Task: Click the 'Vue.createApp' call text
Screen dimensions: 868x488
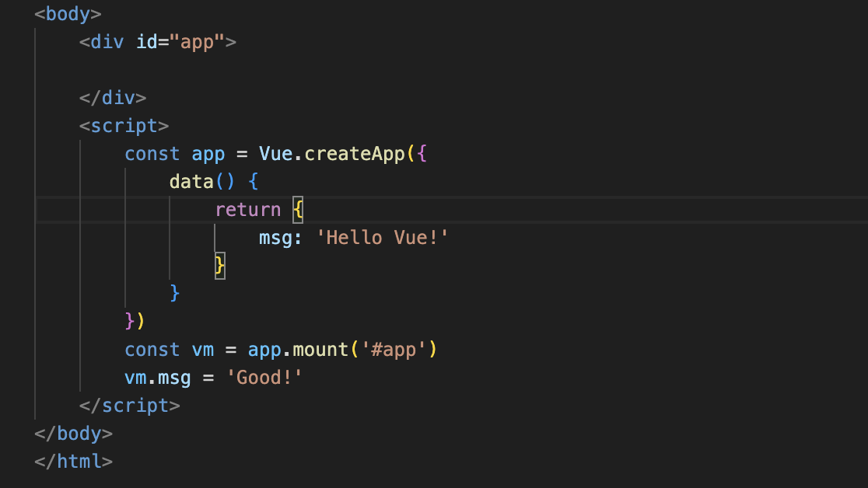Action: [x=332, y=154]
